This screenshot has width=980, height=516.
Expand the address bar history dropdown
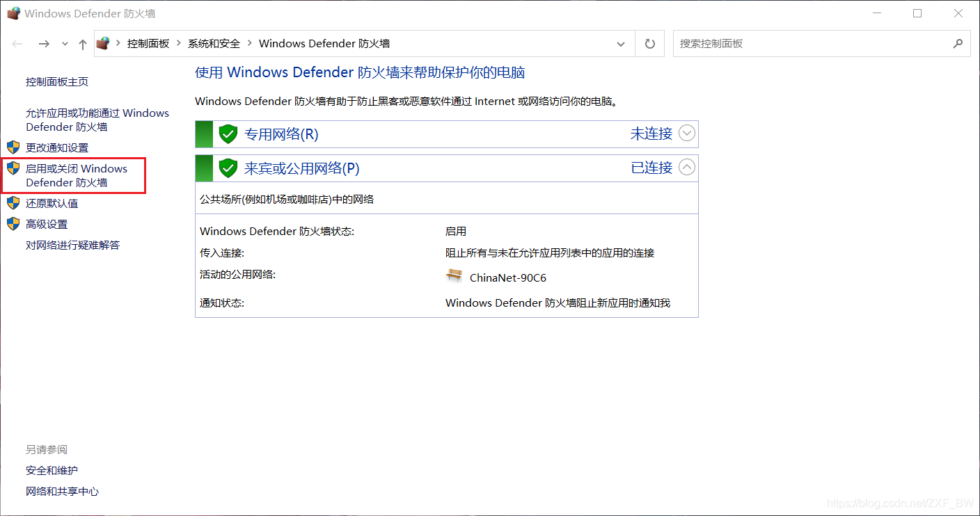(x=621, y=44)
